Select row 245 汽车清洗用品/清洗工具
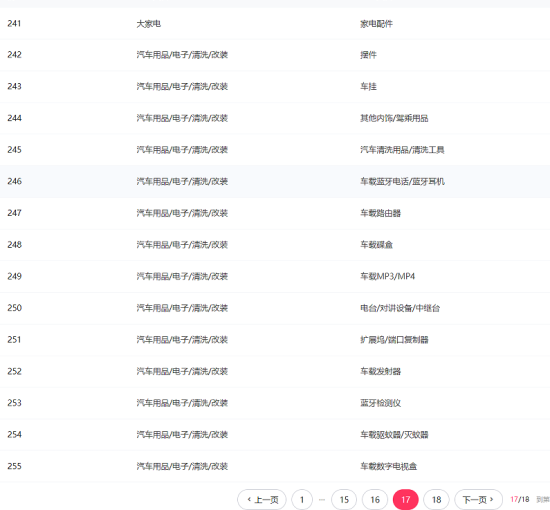The image size is (550, 510). click(275, 150)
